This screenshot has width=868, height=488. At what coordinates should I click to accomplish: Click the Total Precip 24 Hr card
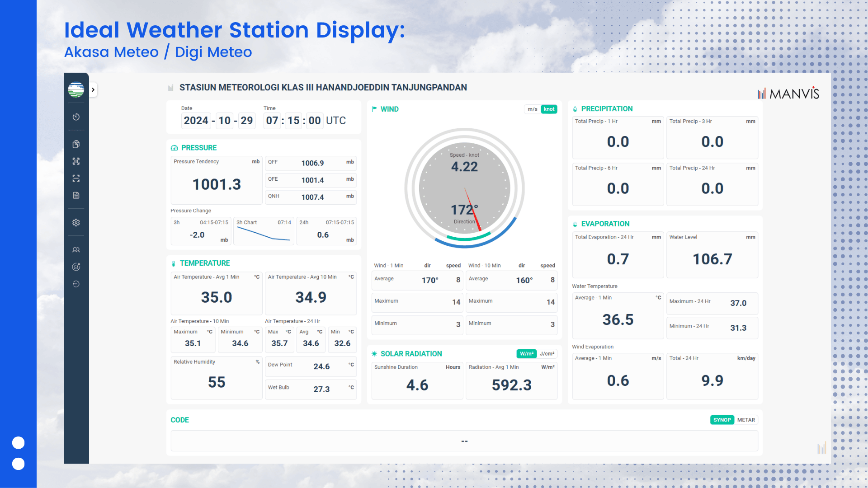712,184
